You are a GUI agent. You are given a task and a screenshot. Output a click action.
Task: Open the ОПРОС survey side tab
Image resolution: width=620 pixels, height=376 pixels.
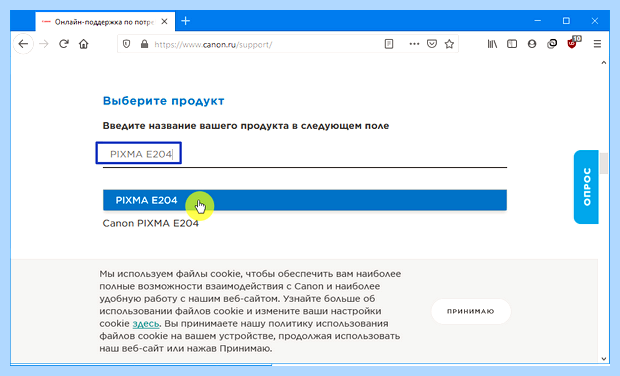pos(586,187)
